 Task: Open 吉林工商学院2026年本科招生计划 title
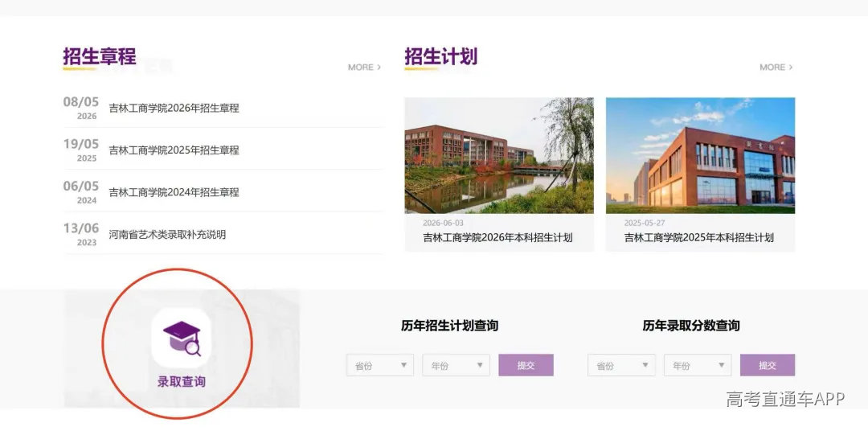point(497,238)
